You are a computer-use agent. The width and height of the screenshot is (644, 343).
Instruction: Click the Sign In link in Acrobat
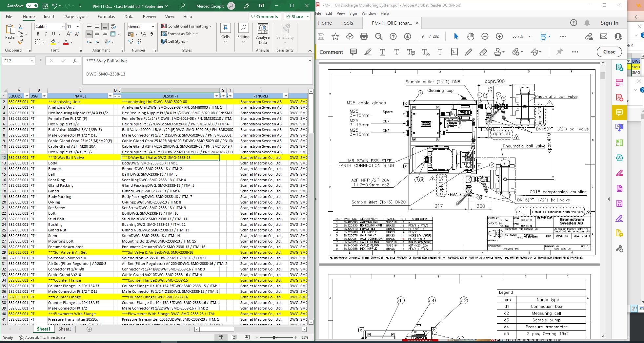(x=609, y=23)
